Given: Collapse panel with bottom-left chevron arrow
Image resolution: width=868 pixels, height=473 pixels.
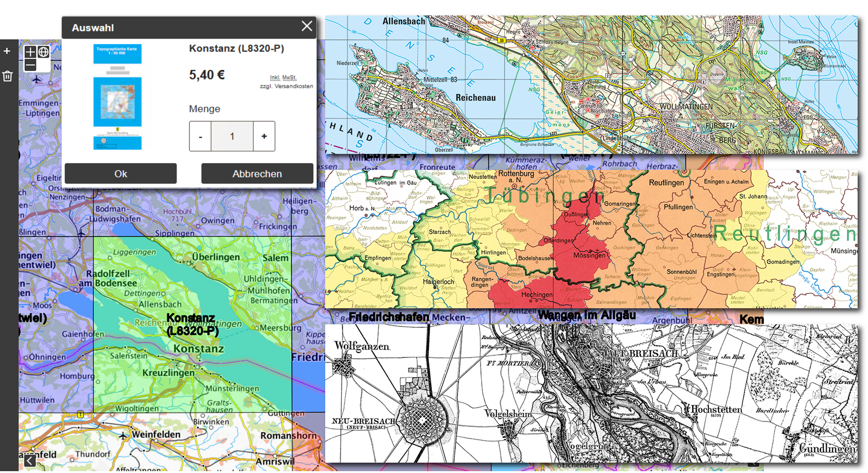Looking at the screenshot, I should (30, 461).
